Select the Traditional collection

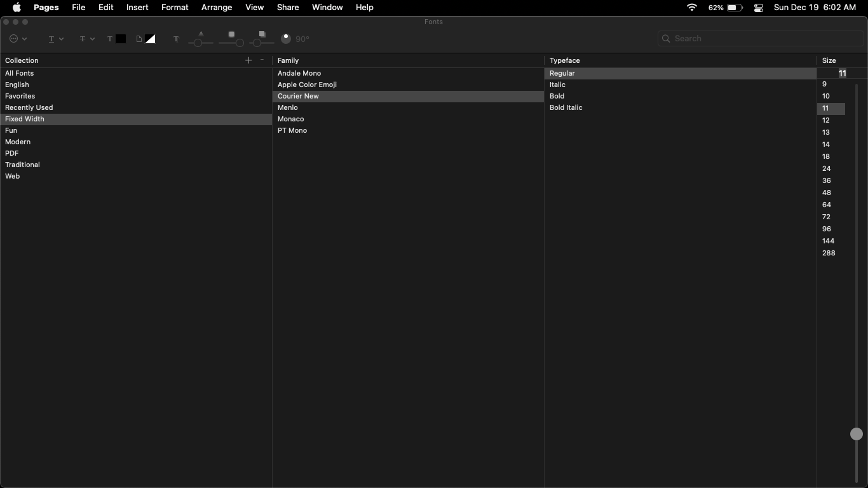pyautogui.click(x=136, y=165)
